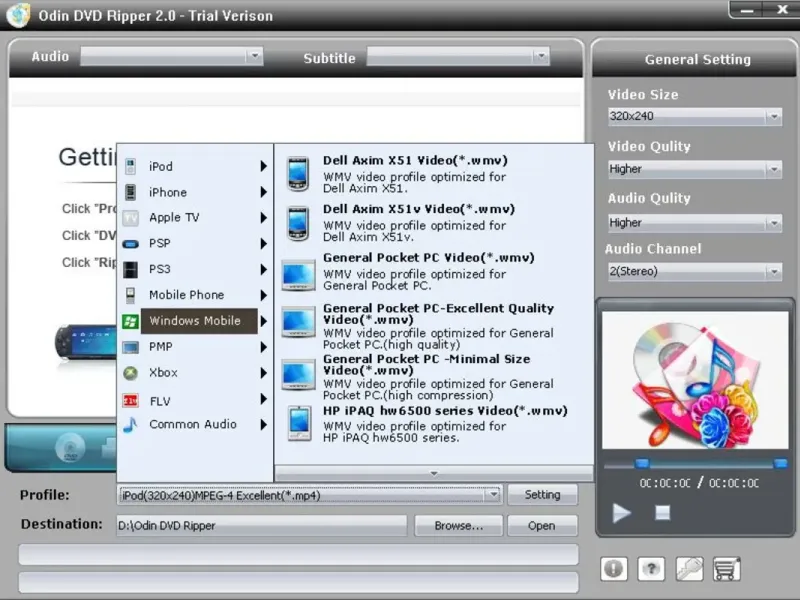Click the Open destination button
800x600 pixels.
[x=542, y=526]
